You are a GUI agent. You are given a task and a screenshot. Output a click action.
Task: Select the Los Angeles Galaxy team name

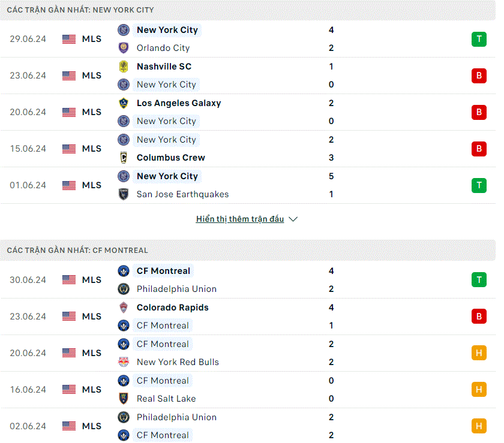[x=179, y=103]
